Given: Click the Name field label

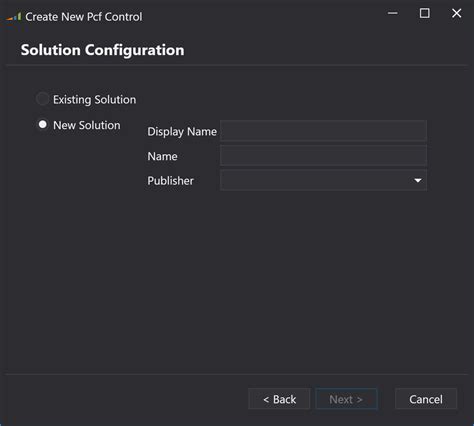Looking at the screenshot, I should 162,156.
